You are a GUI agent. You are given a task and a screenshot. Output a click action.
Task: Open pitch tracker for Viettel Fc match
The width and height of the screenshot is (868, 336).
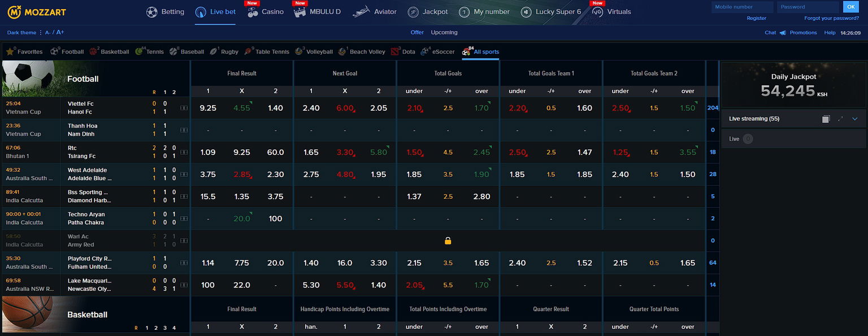(184, 108)
